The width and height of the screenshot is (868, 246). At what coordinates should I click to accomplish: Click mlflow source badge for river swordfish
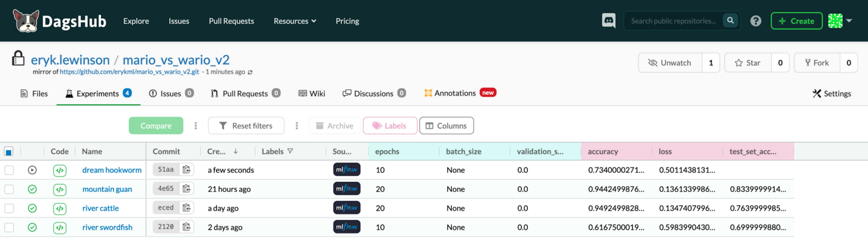pyautogui.click(x=347, y=227)
